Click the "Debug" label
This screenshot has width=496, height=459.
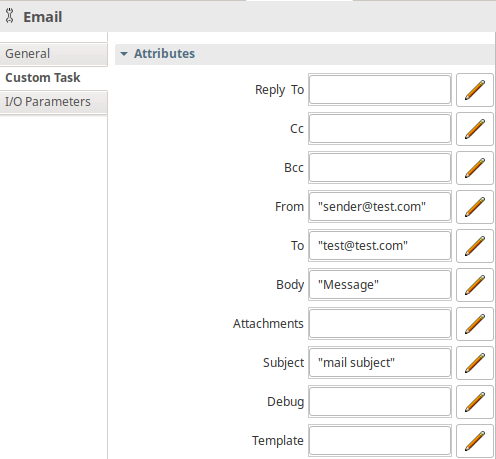[285, 402]
